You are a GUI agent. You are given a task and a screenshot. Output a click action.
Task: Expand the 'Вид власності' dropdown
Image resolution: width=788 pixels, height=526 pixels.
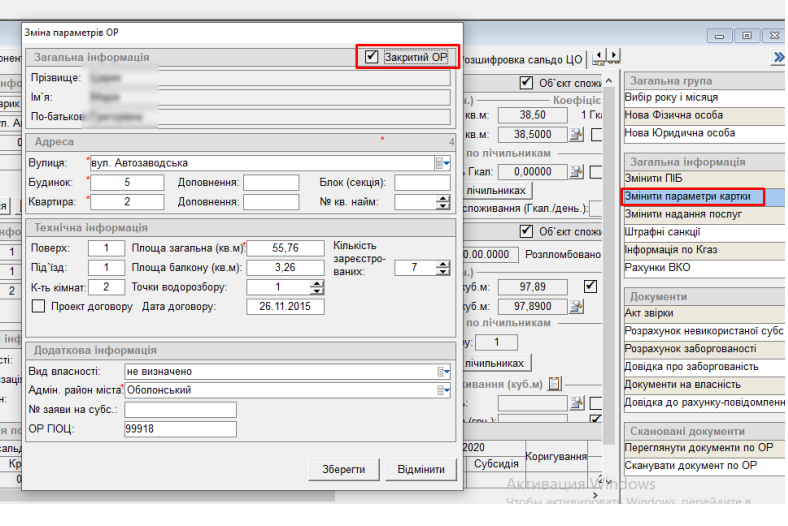click(x=439, y=372)
